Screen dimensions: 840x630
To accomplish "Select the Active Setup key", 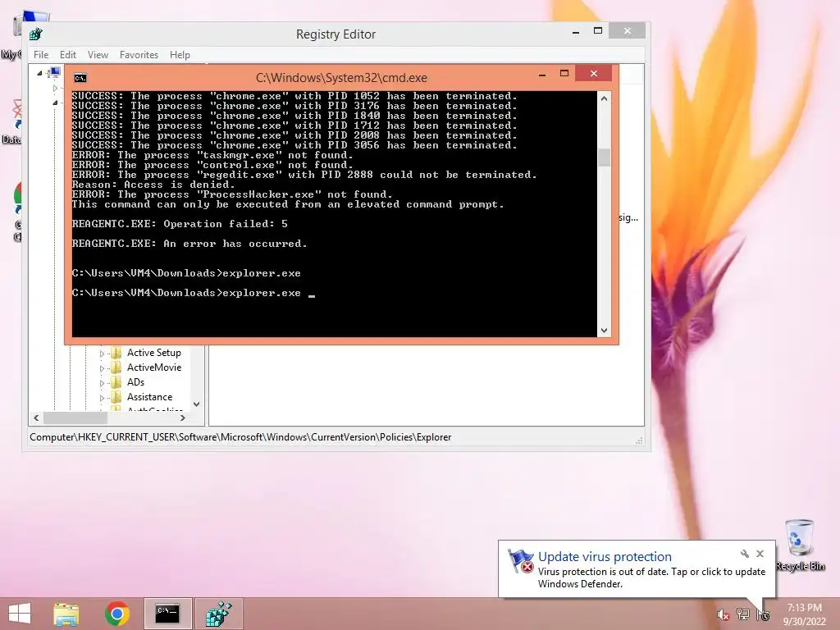I will pyautogui.click(x=153, y=353).
